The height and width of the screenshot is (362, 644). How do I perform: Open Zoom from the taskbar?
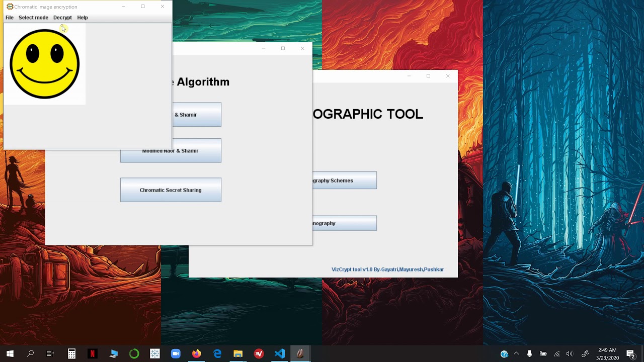(x=176, y=354)
